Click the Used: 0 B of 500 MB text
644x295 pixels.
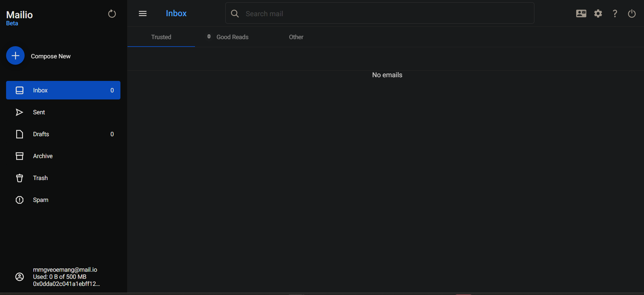click(x=60, y=277)
